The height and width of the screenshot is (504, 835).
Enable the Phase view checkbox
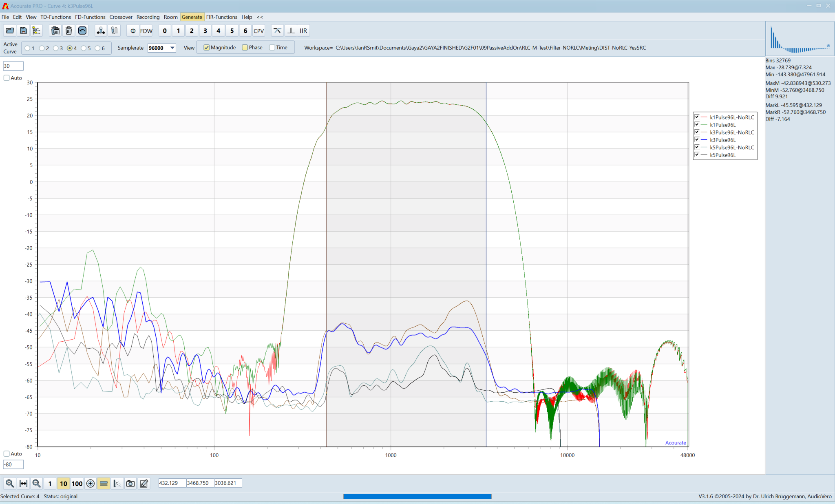point(245,47)
